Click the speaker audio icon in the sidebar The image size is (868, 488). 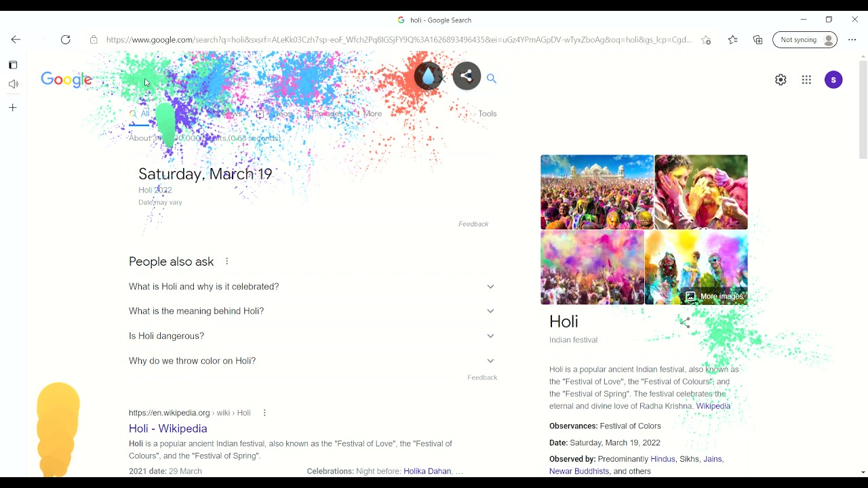[13, 84]
